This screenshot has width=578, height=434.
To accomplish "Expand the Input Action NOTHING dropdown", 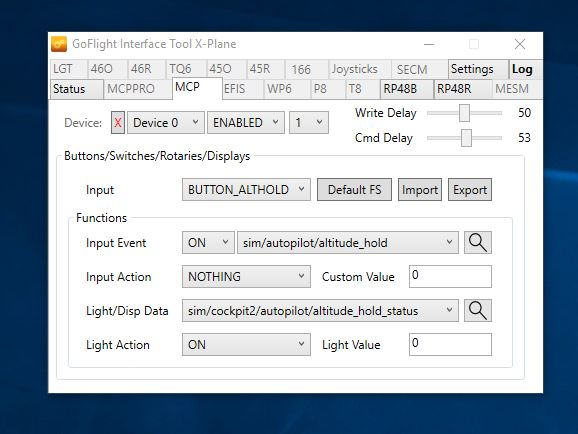I will click(246, 277).
